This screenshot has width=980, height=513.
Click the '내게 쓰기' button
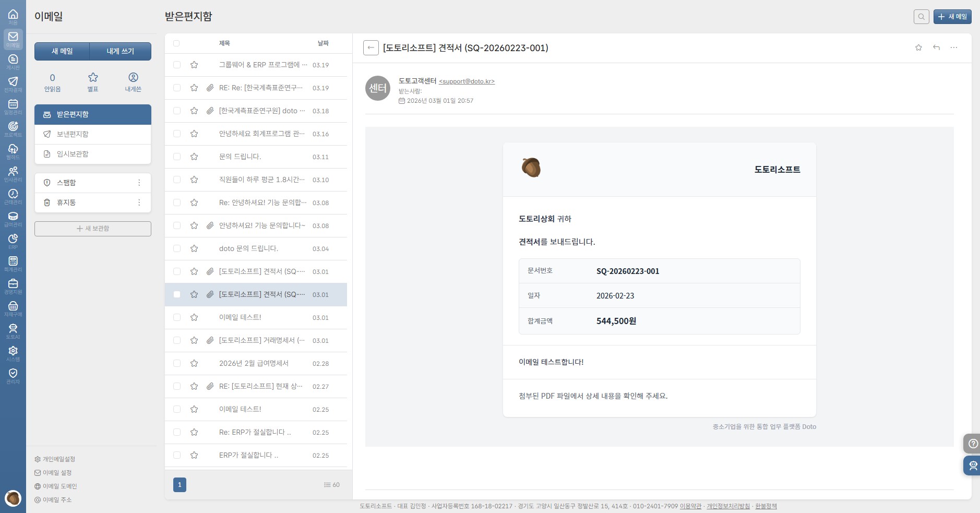[x=121, y=51]
